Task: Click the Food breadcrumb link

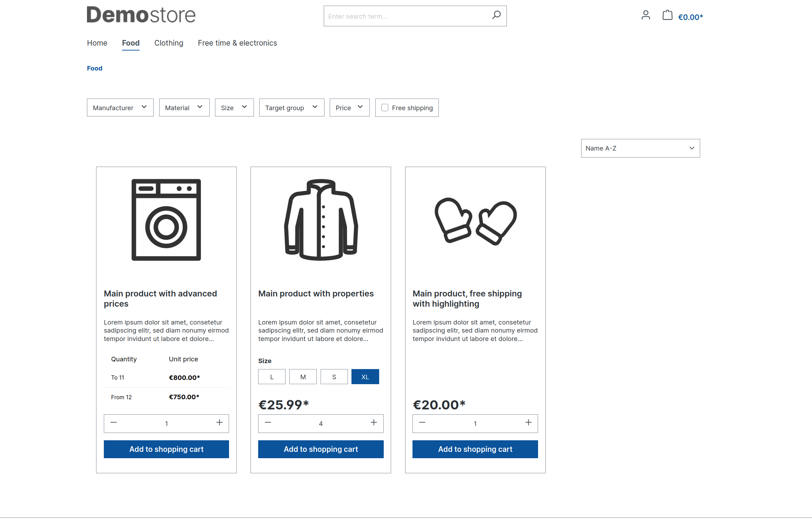Action: tap(95, 68)
